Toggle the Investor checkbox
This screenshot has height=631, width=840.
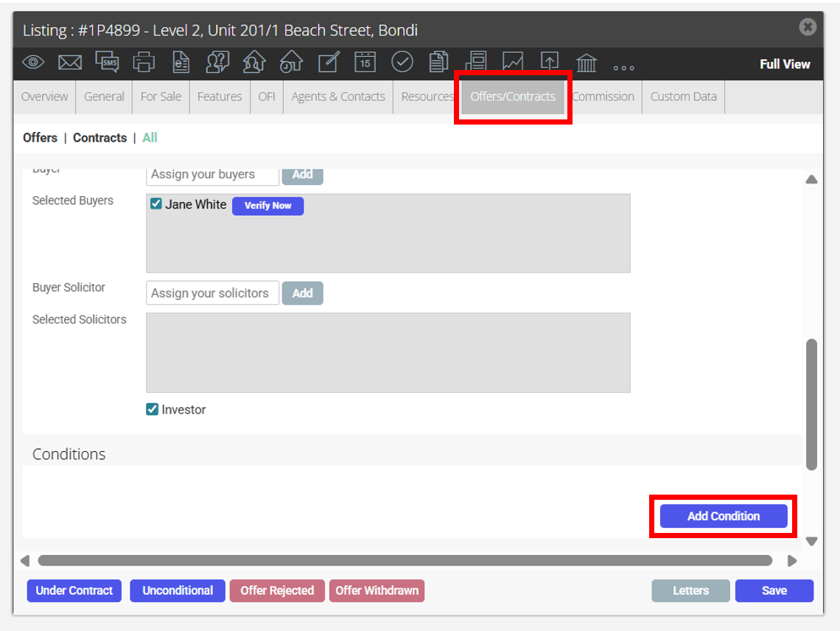pos(152,410)
